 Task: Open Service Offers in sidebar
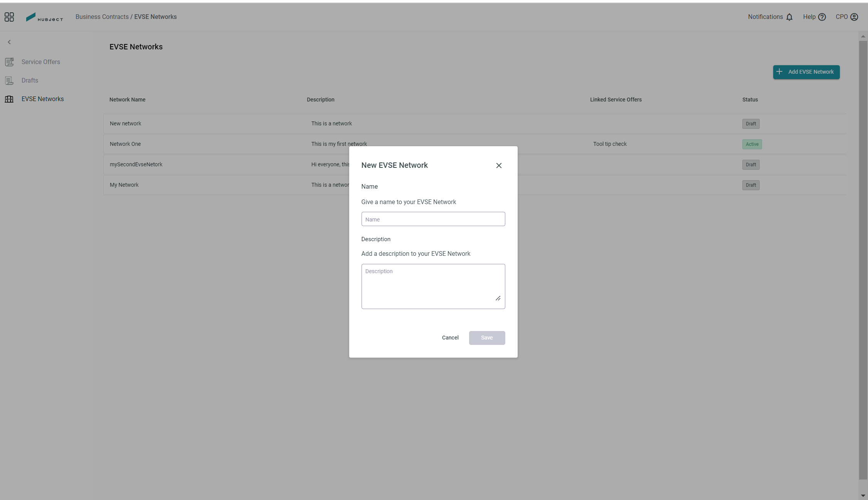tap(41, 62)
